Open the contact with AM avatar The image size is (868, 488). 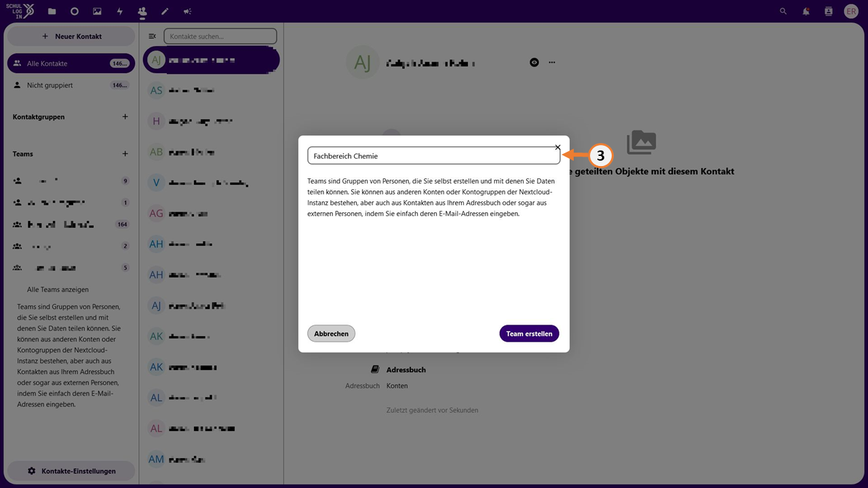[x=212, y=460]
